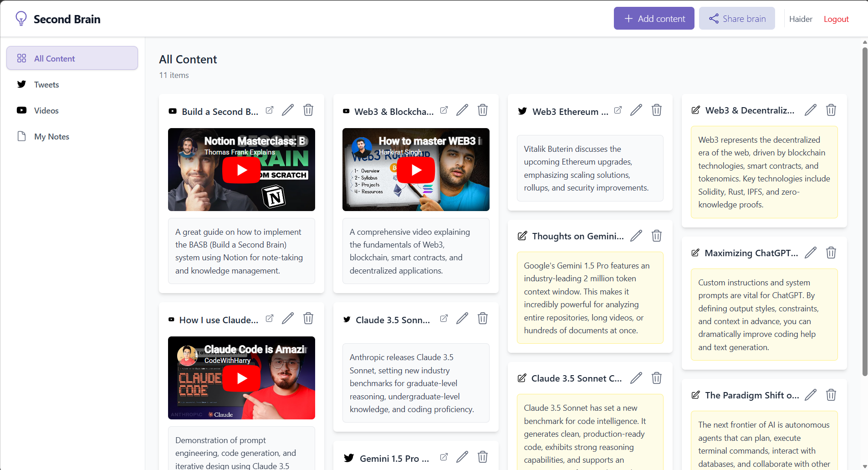Click the '11 items' count text
Screen dimensions: 868x470
174,75
